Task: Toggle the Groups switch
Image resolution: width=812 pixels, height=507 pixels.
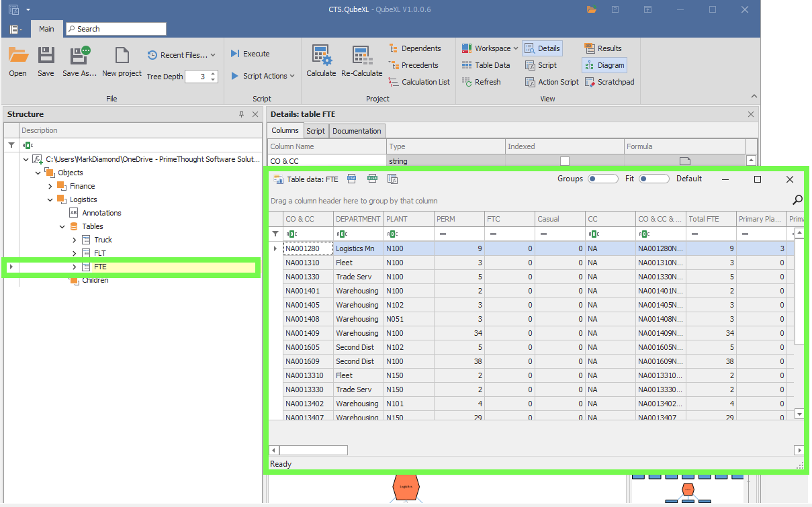Action: (602, 179)
